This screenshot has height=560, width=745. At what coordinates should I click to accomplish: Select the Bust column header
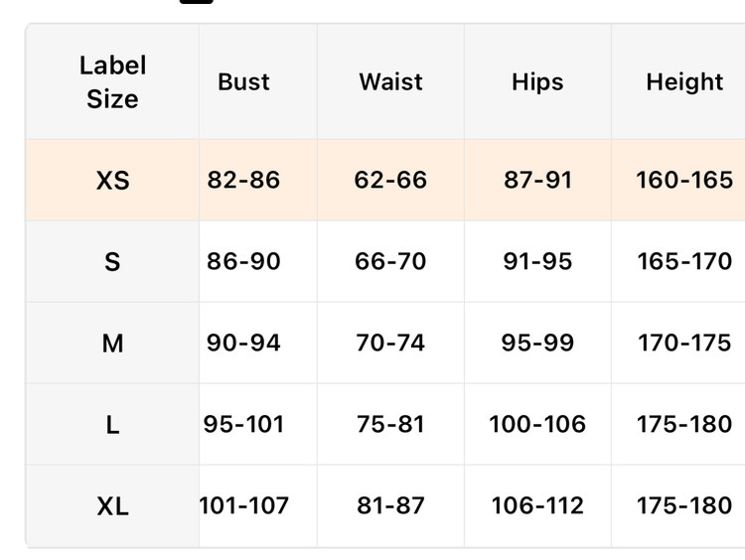click(243, 81)
